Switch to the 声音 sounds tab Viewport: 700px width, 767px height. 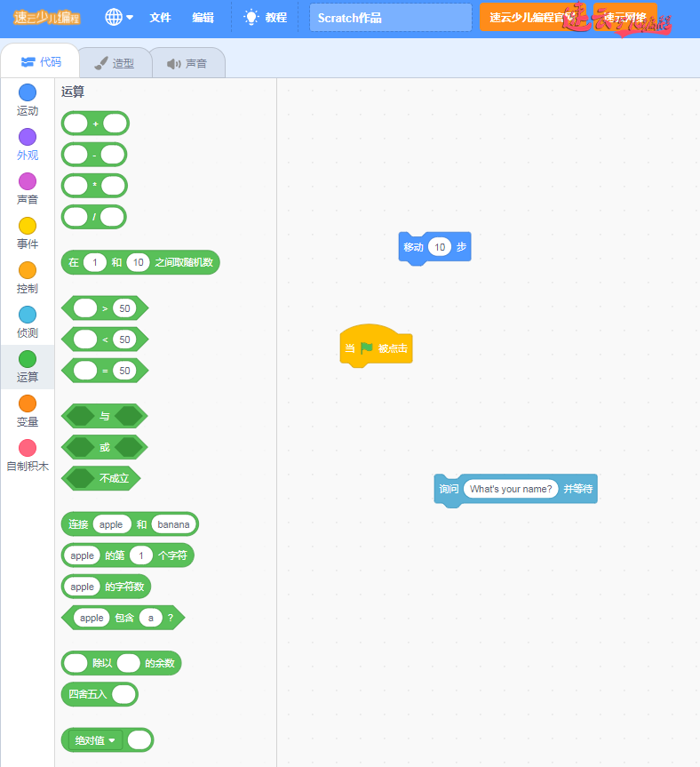[187, 63]
